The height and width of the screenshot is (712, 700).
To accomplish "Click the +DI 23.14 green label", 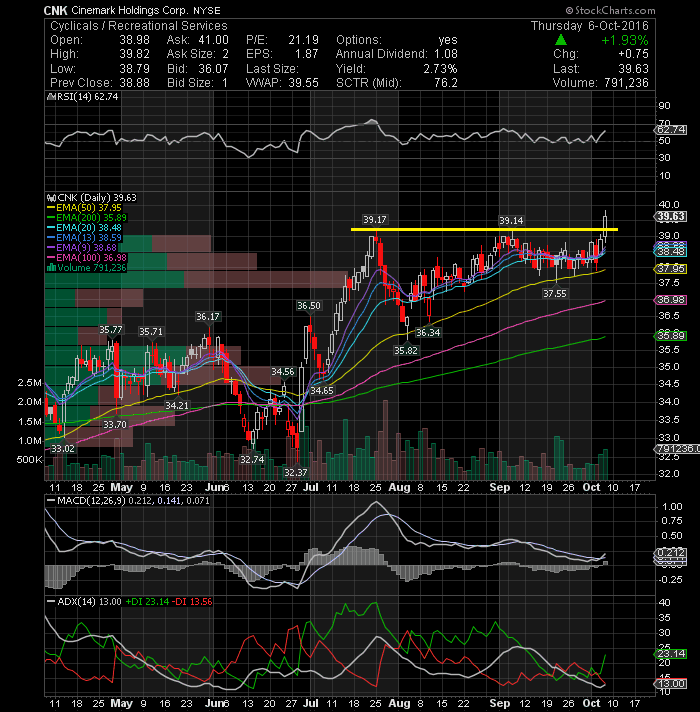I will (x=147, y=602).
